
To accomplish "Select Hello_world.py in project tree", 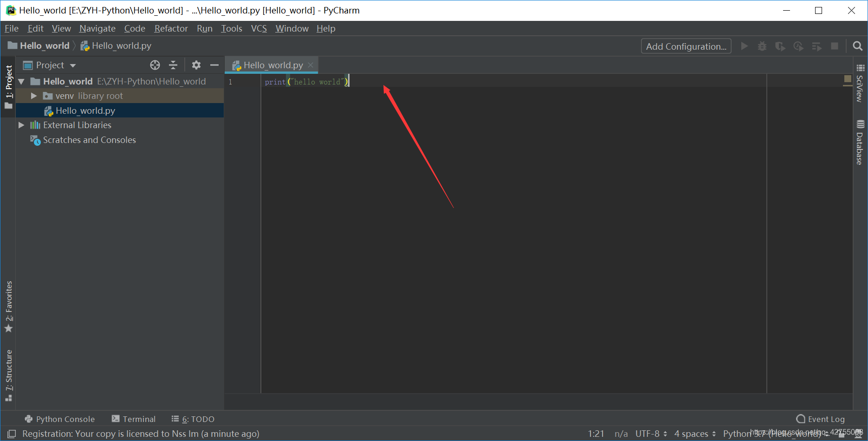I will [120, 110].
